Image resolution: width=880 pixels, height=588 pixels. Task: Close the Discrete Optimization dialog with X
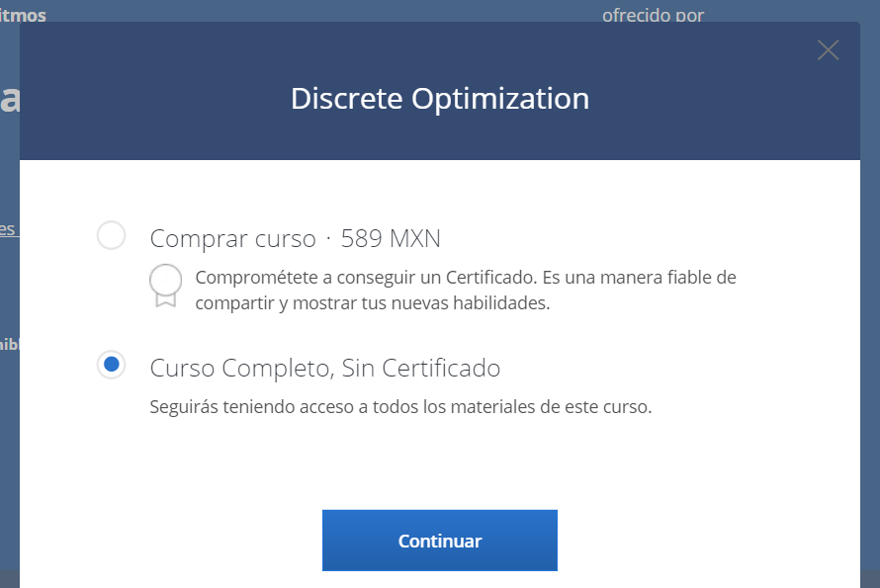[828, 50]
